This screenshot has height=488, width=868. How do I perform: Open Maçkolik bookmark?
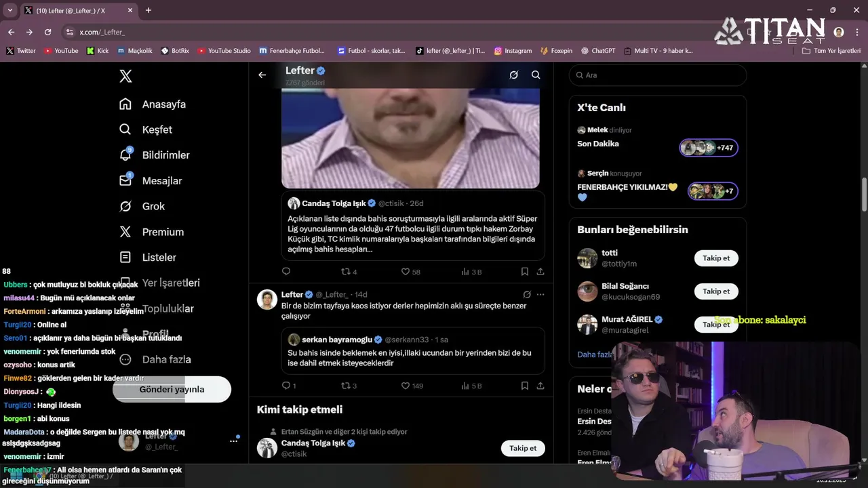click(135, 51)
